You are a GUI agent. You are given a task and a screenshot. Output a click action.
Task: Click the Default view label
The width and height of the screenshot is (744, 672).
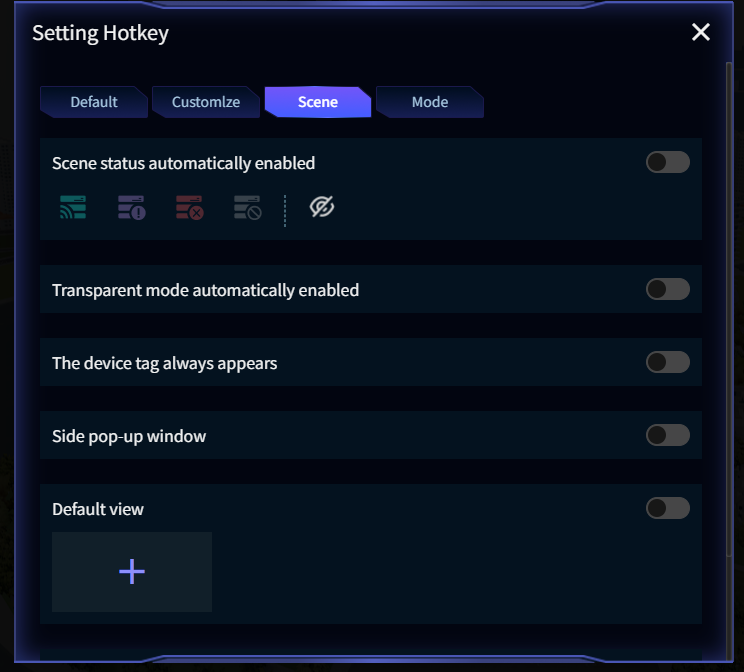tap(98, 509)
